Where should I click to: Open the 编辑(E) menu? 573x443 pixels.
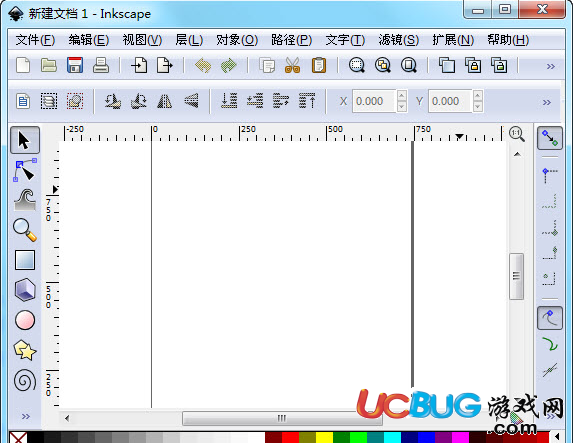point(89,39)
